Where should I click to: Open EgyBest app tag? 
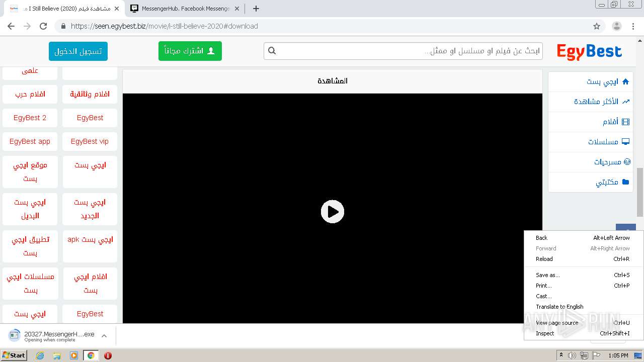click(x=30, y=141)
